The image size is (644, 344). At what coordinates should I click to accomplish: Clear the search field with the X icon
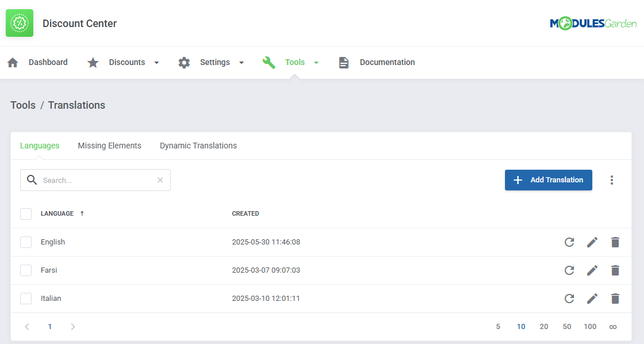[x=160, y=180]
